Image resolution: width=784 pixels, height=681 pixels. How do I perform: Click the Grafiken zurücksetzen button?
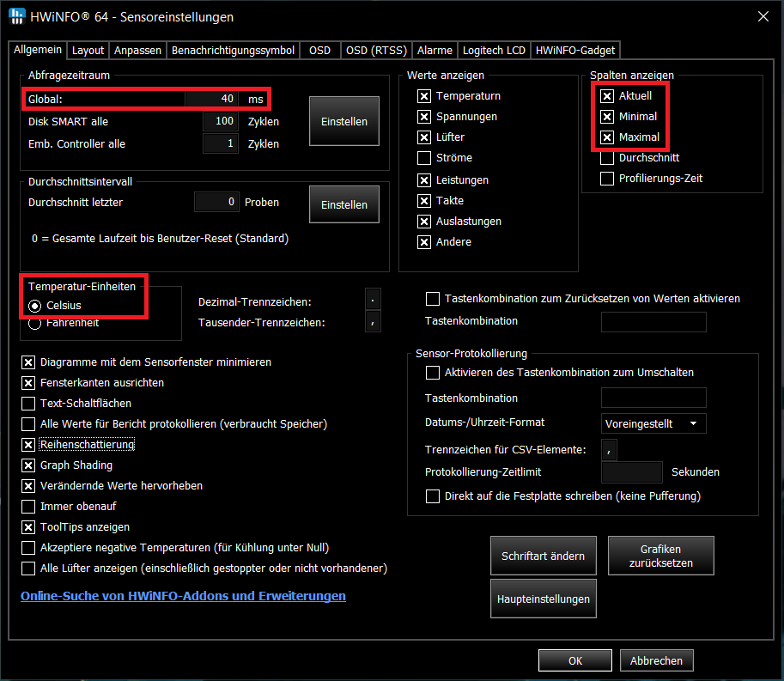(x=660, y=556)
